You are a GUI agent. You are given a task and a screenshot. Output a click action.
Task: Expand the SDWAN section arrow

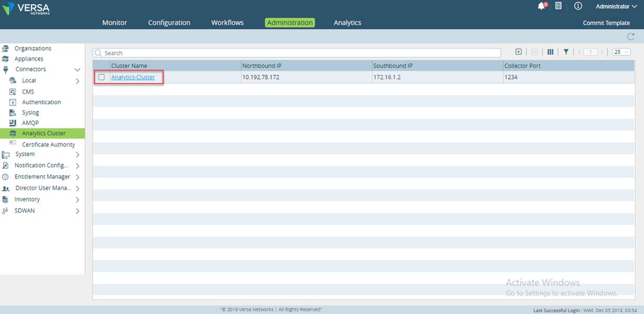pos(78,211)
